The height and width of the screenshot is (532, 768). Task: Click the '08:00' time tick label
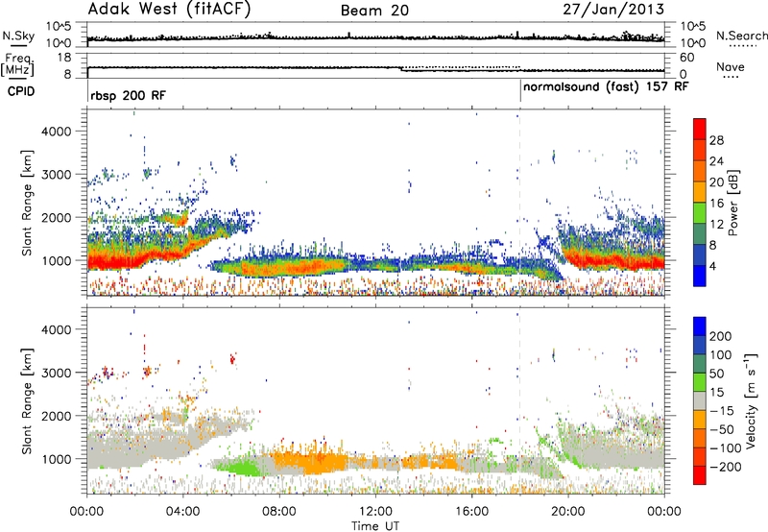pos(278,512)
